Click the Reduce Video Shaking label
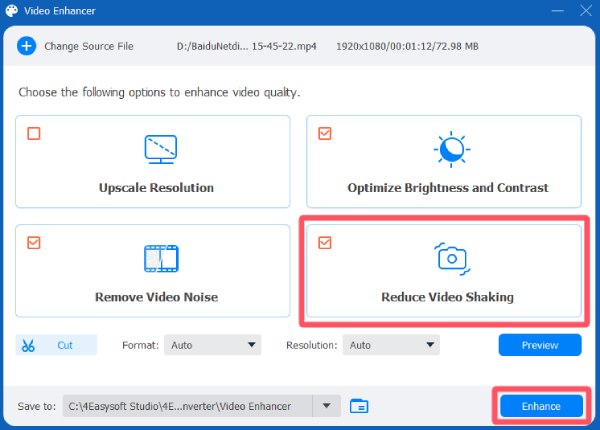The height and width of the screenshot is (430, 600). click(447, 297)
